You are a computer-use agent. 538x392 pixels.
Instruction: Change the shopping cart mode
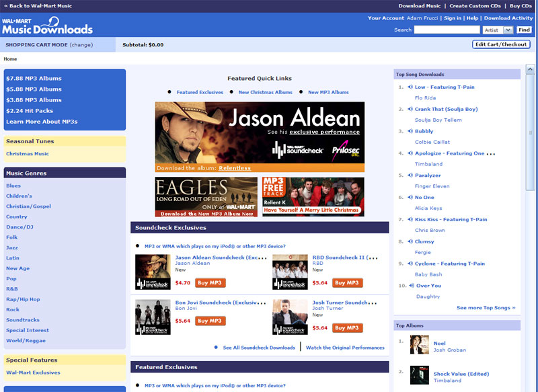[81, 45]
